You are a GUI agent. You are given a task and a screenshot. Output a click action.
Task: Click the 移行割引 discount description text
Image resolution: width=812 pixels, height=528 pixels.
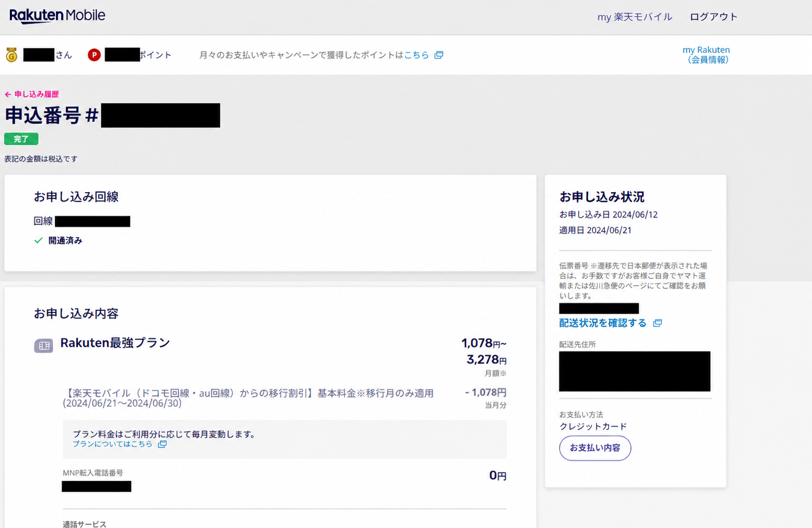tap(248, 398)
